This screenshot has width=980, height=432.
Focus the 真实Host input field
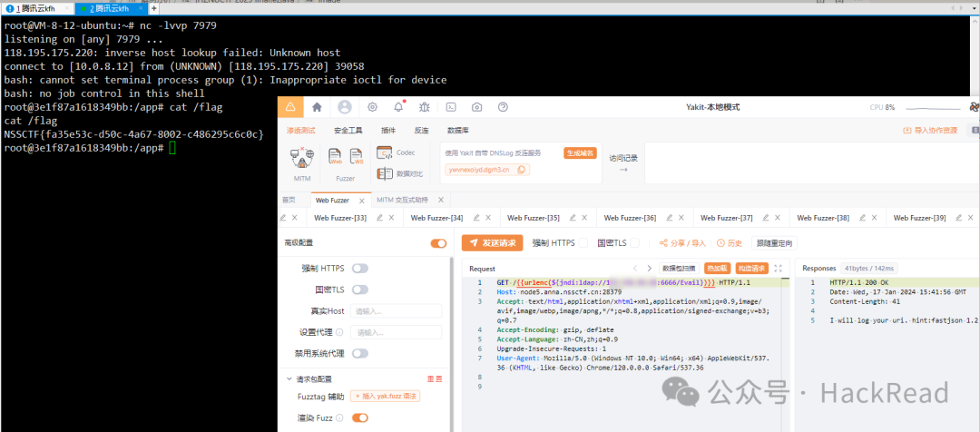pos(396,310)
